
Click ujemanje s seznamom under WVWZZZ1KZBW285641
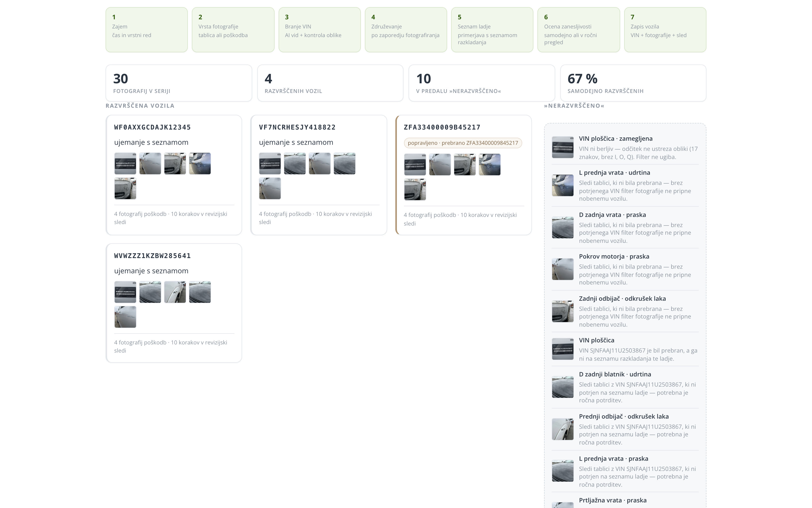point(151,271)
